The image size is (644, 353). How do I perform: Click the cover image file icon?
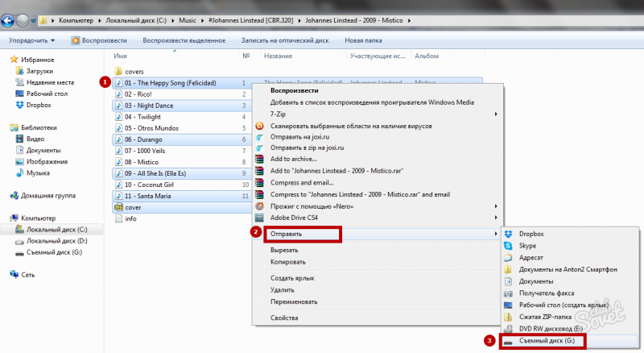tap(118, 207)
